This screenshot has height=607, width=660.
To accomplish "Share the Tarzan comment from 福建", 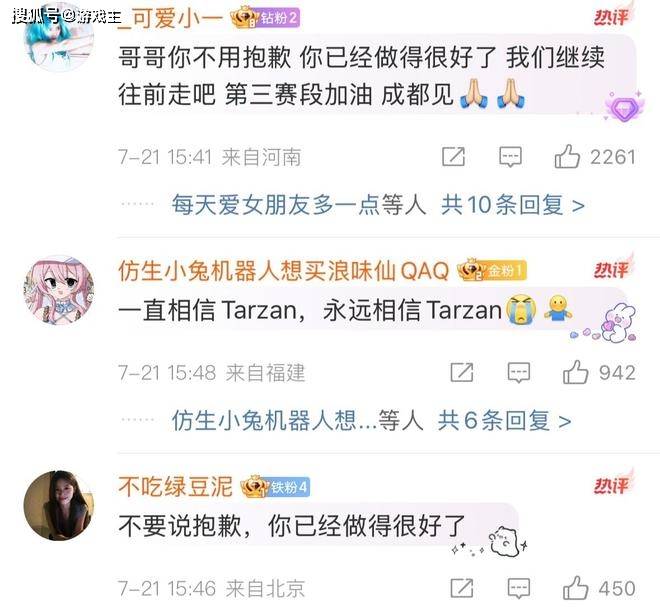I will (462, 373).
